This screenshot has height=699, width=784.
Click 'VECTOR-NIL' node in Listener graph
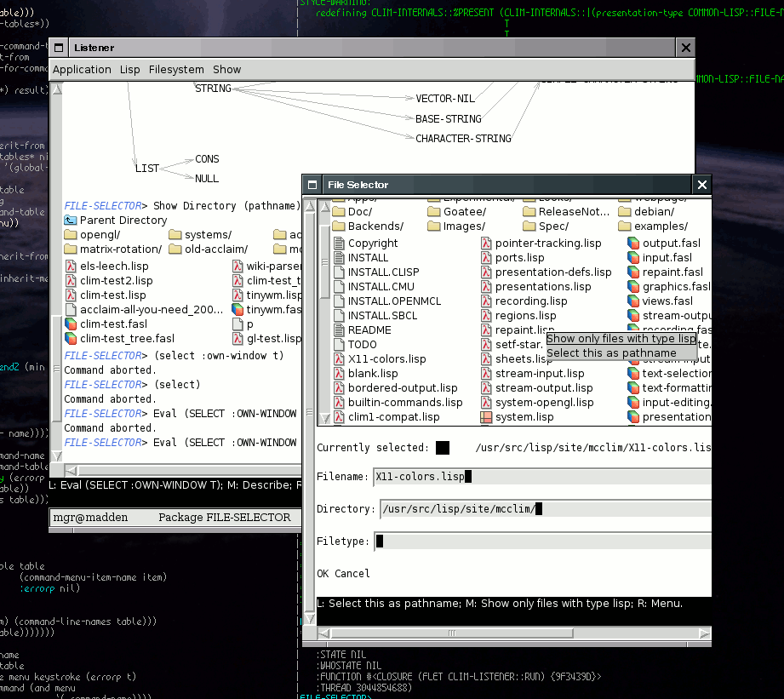point(445,99)
